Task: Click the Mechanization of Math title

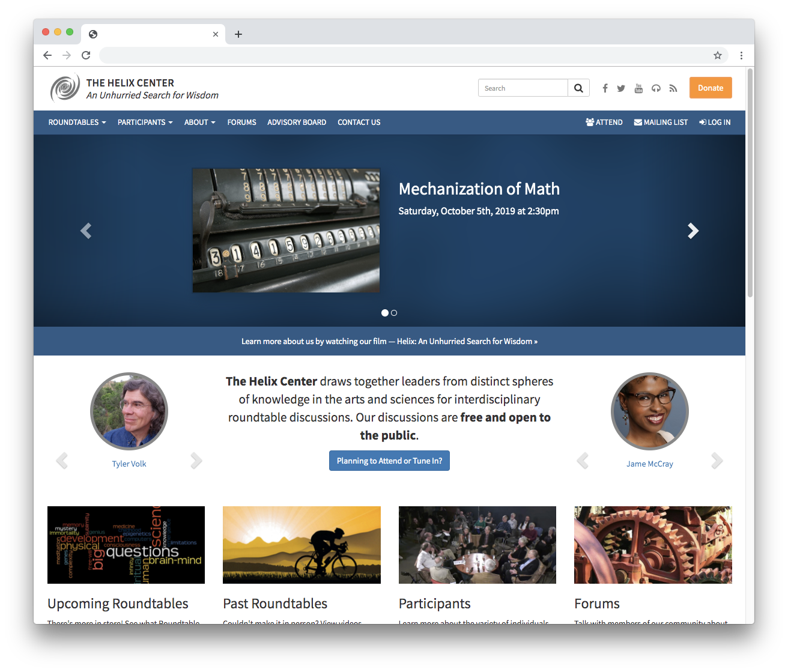Action: point(479,189)
